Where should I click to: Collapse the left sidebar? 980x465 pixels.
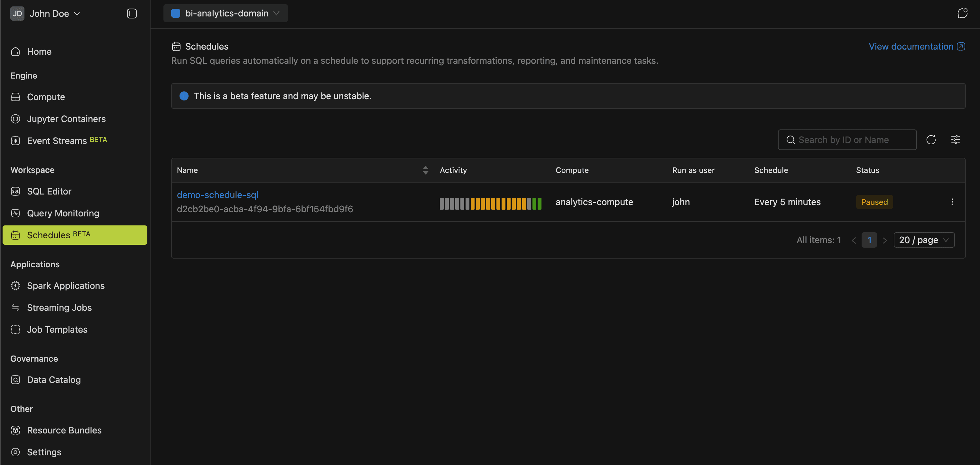(131, 13)
